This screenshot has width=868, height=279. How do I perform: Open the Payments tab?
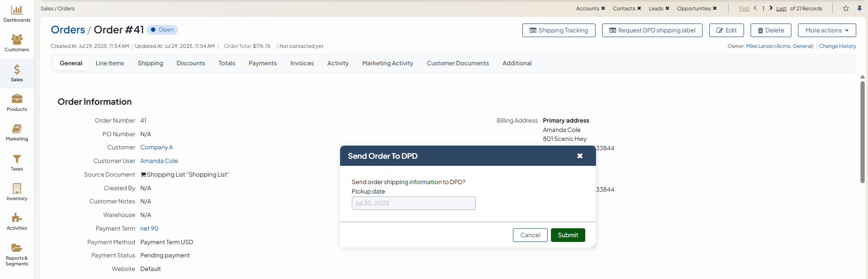coord(263,63)
